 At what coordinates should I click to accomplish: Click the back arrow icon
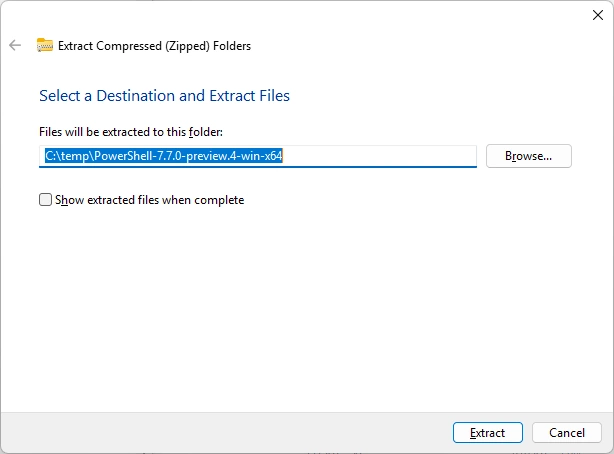click(15, 45)
